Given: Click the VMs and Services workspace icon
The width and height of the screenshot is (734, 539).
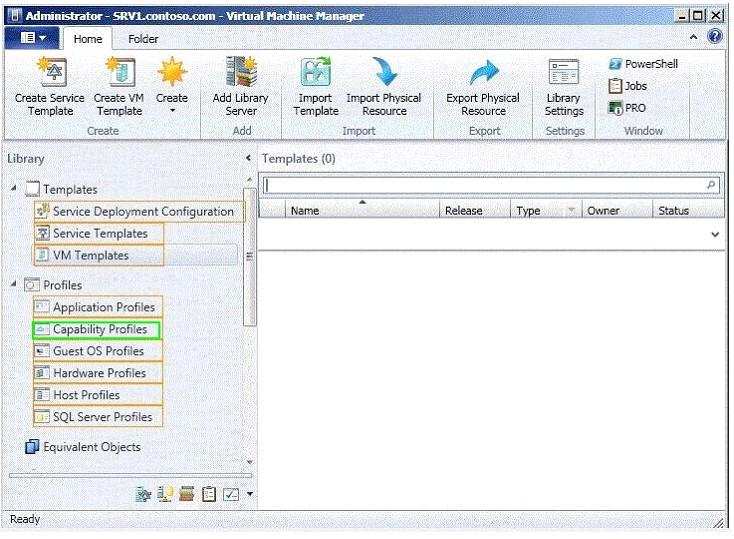Looking at the screenshot, I should pyautogui.click(x=143, y=494).
